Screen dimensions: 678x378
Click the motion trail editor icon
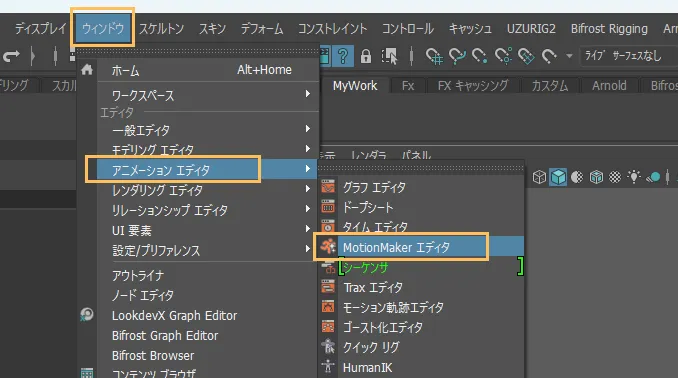coord(328,306)
